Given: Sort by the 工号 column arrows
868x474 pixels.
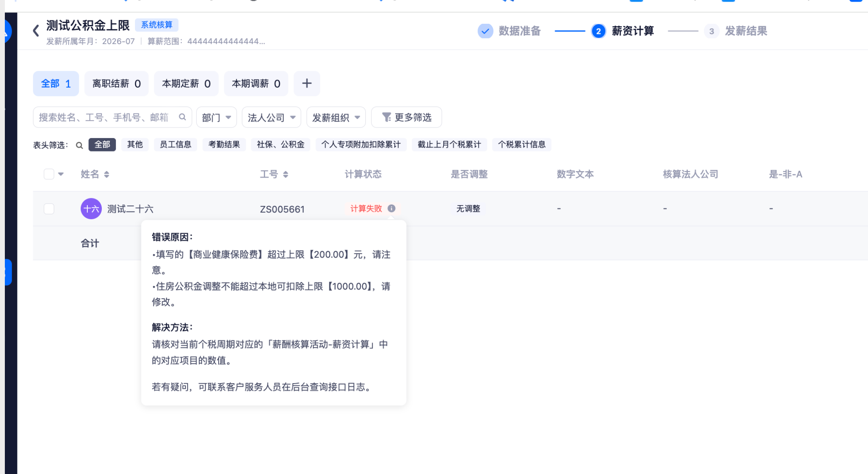Looking at the screenshot, I should coord(286,174).
